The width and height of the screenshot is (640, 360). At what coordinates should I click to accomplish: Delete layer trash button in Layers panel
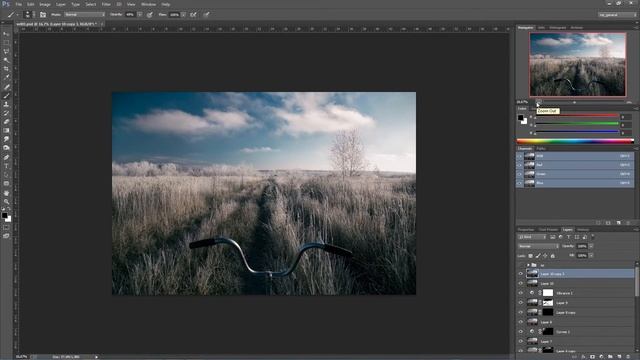coord(628,357)
